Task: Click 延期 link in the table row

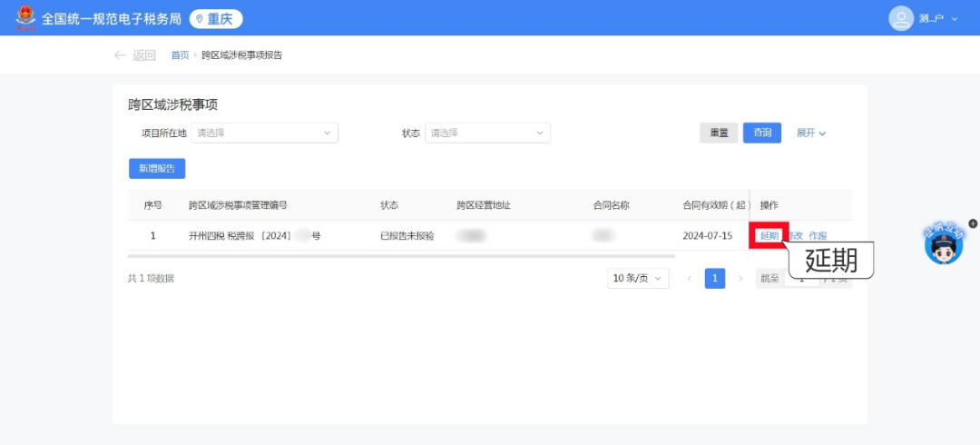Action: pos(769,235)
